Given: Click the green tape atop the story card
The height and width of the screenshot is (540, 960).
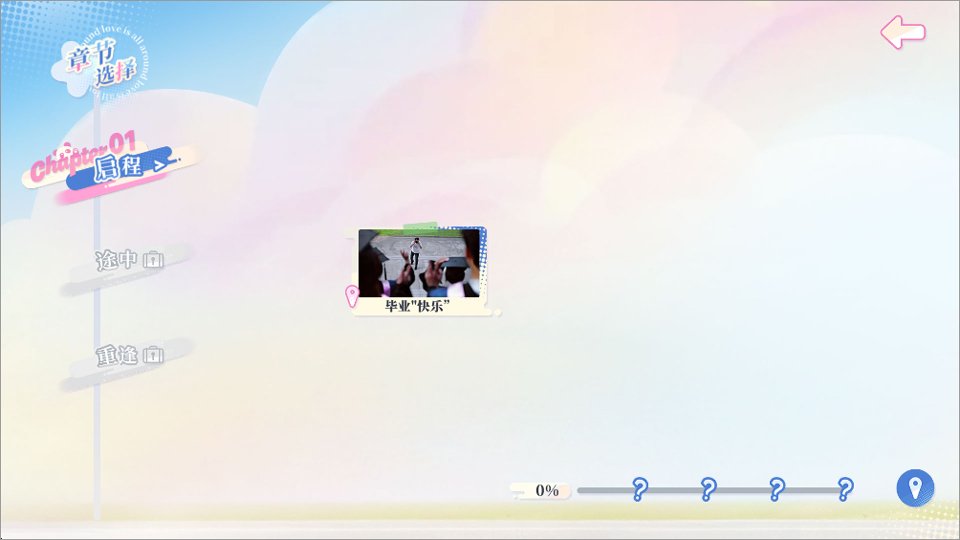Looking at the screenshot, I should click(421, 227).
